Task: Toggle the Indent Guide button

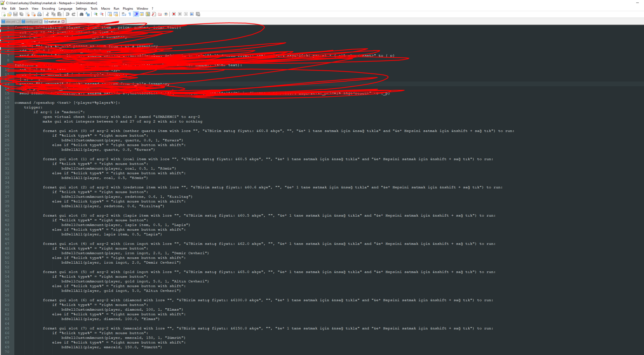Action: [136, 14]
